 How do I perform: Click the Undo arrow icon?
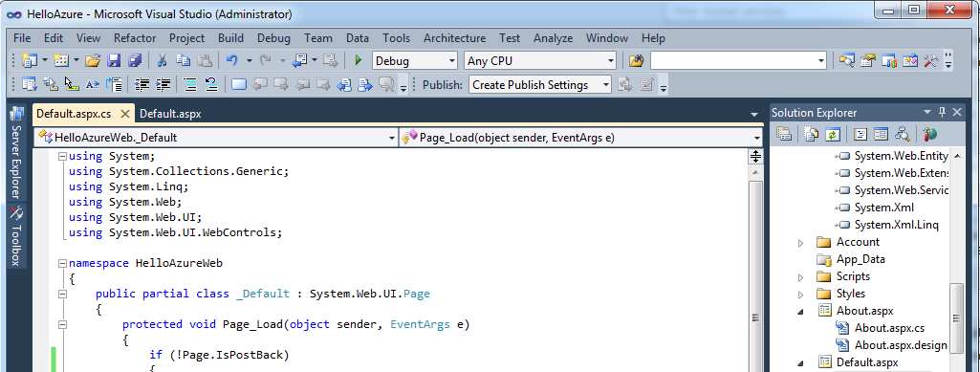pyautogui.click(x=232, y=60)
